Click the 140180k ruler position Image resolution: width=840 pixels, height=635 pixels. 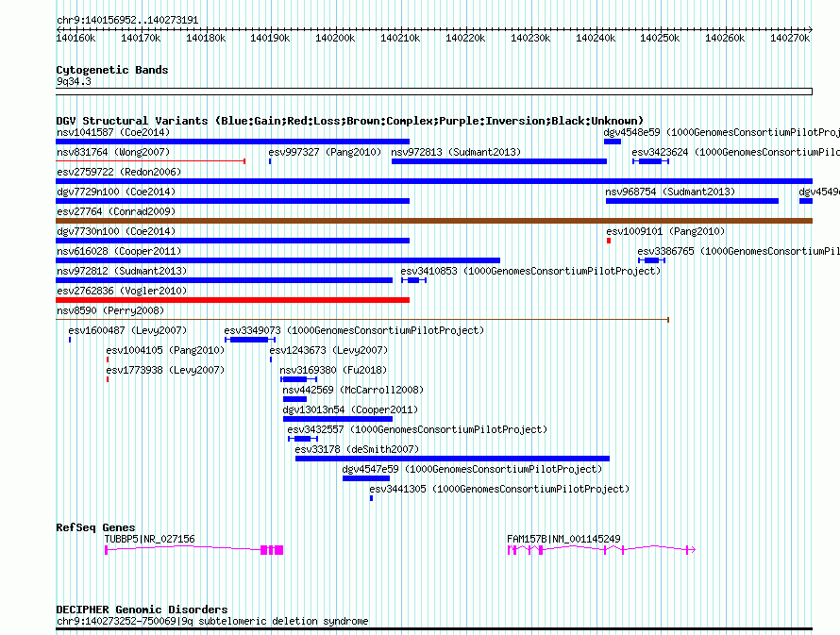(206, 38)
